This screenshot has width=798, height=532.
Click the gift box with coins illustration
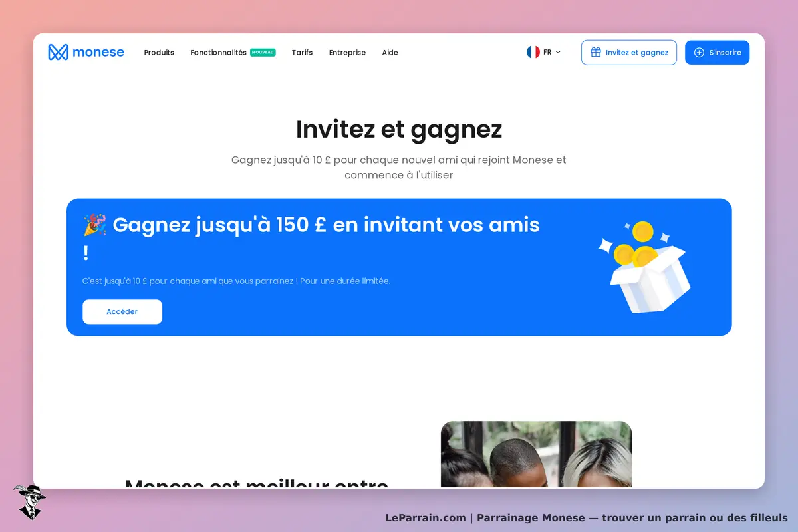click(644, 267)
